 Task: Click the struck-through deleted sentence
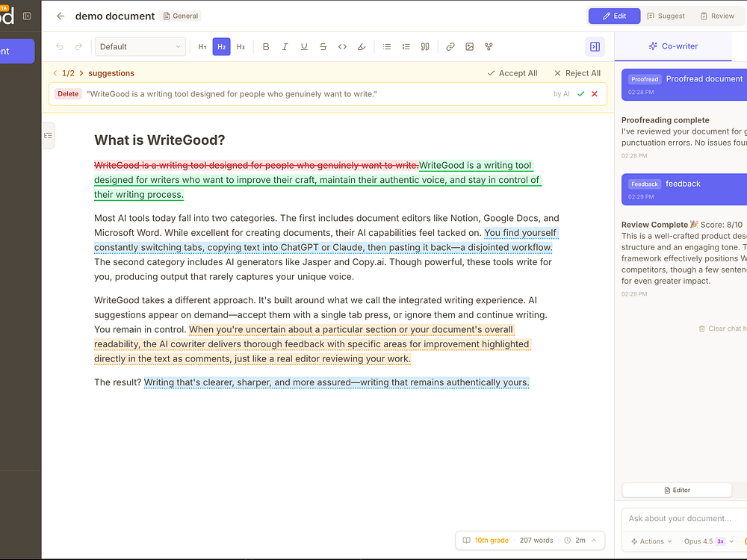pos(256,165)
